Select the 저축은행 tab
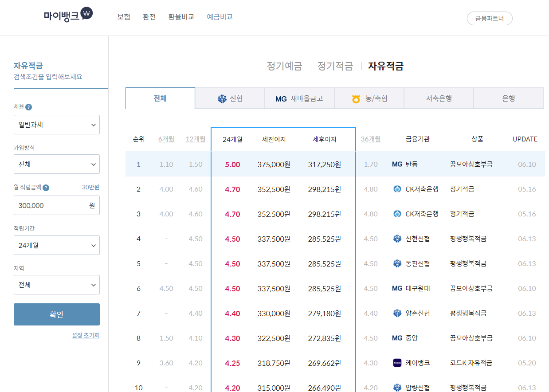The width and height of the screenshot is (549, 392). click(x=439, y=98)
